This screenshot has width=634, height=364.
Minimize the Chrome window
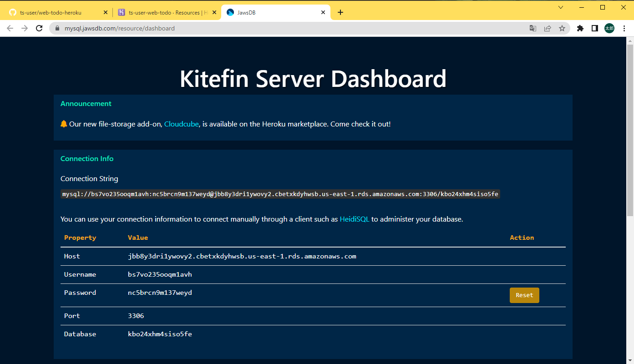(x=582, y=7)
